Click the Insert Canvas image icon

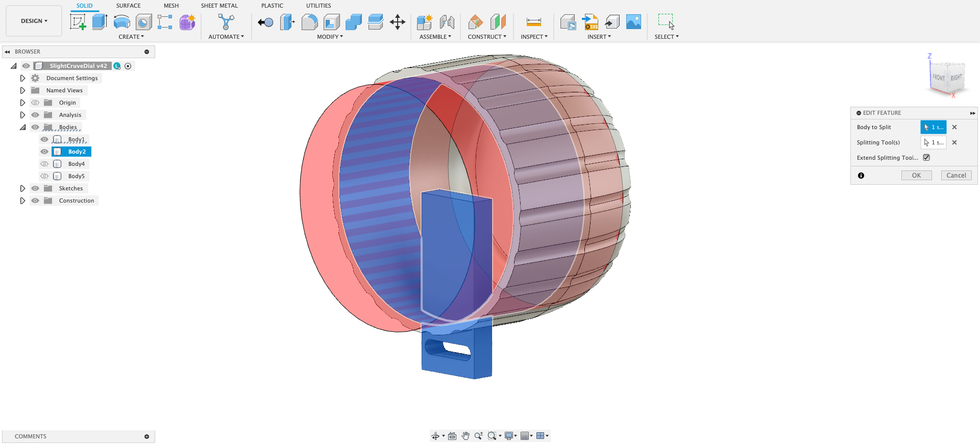coord(633,22)
